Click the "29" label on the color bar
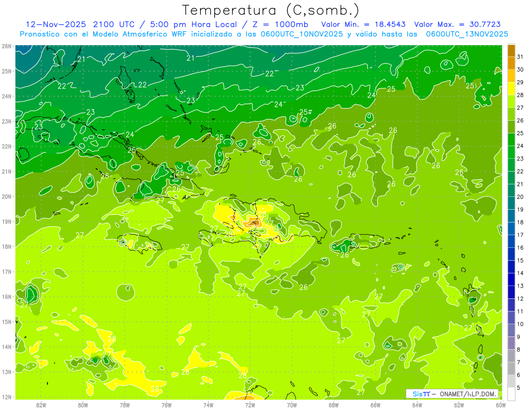Viewport: 532px width, 411px height. click(x=520, y=82)
